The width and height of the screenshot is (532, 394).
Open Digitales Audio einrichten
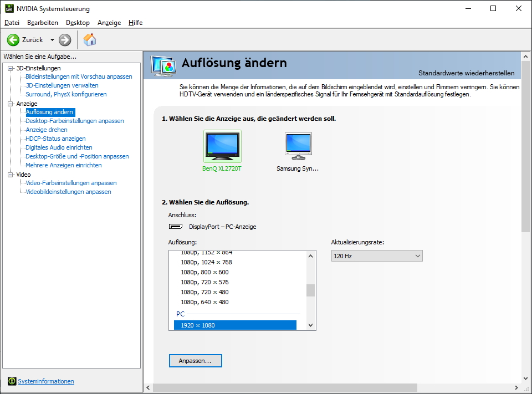click(x=59, y=147)
